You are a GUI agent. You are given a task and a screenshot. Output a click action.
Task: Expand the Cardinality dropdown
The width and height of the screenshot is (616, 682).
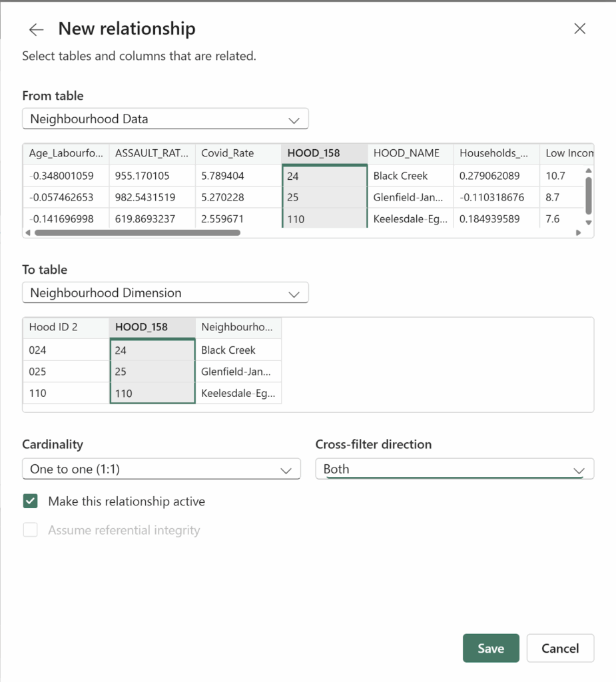161,470
